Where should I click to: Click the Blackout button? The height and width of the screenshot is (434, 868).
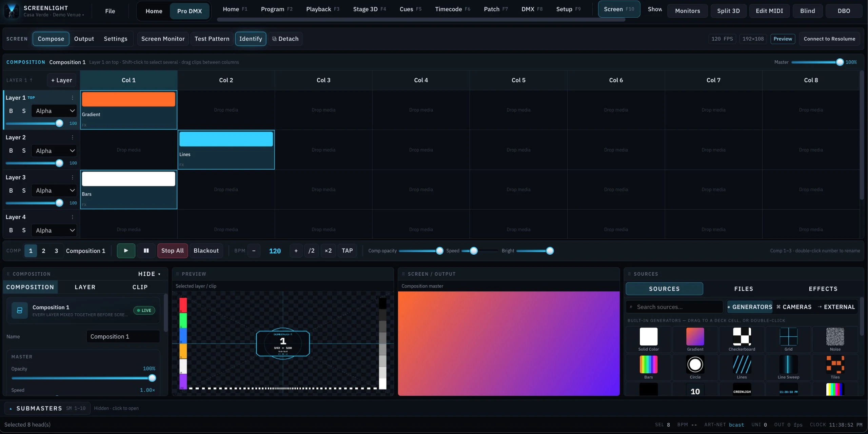coord(206,251)
